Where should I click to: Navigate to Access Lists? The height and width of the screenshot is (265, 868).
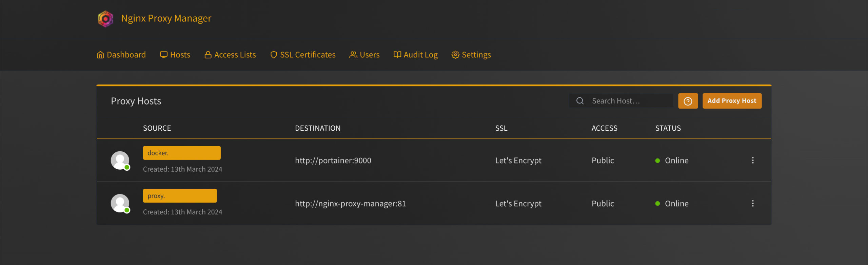[x=230, y=55]
